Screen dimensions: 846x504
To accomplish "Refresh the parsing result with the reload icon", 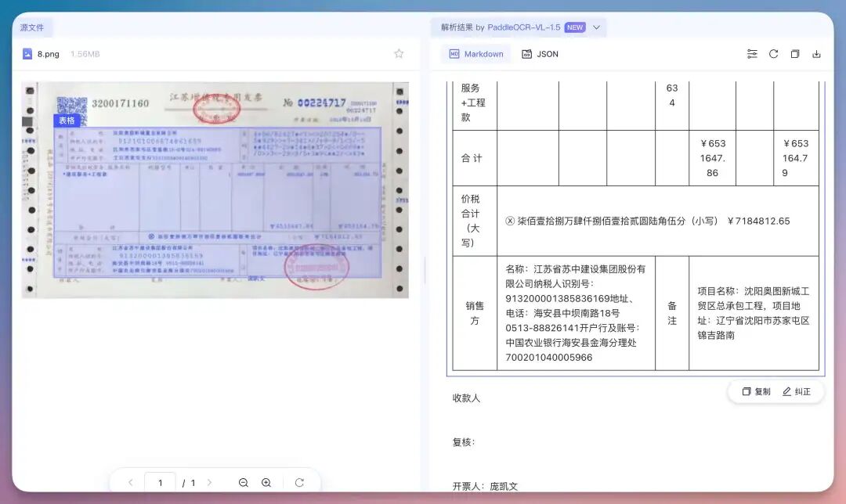I will 774,54.
